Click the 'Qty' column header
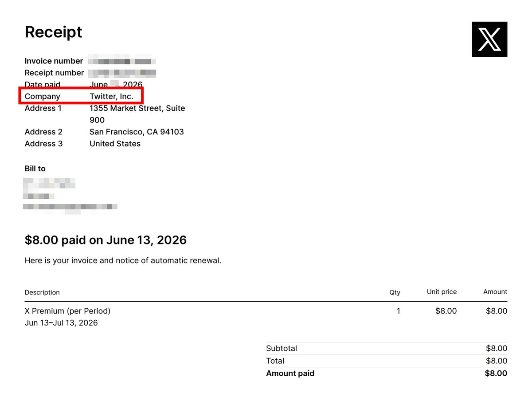Screen dimensions: 532x397 point(395,292)
